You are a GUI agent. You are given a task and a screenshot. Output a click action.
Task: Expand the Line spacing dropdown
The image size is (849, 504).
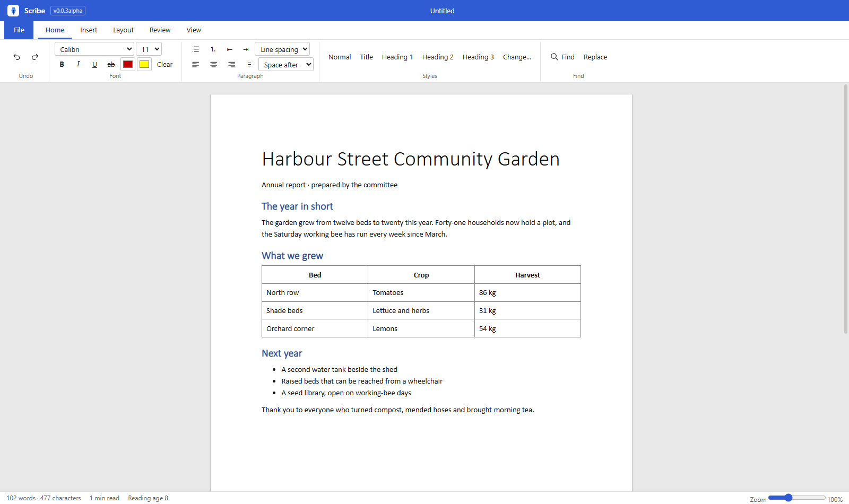(x=282, y=49)
